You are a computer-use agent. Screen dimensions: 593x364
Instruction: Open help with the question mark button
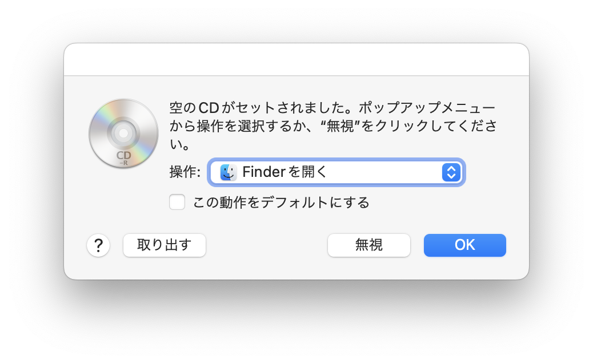(x=98, y=245)
